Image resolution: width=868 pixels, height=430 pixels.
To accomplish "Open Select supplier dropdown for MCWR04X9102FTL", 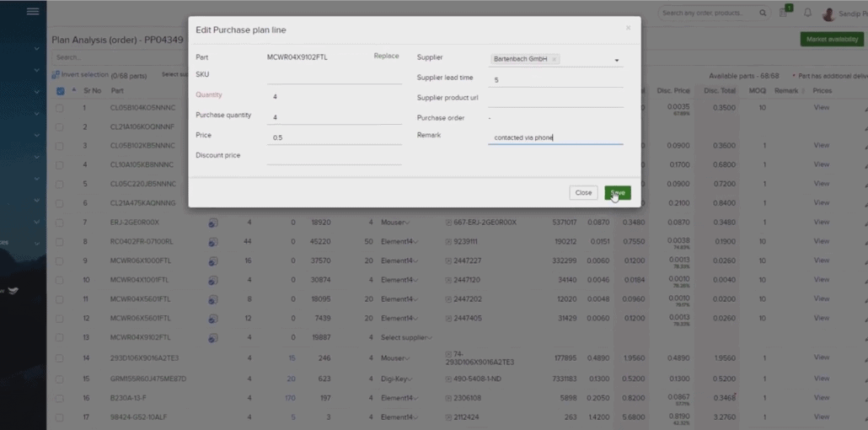I will (x=406, y=337).
